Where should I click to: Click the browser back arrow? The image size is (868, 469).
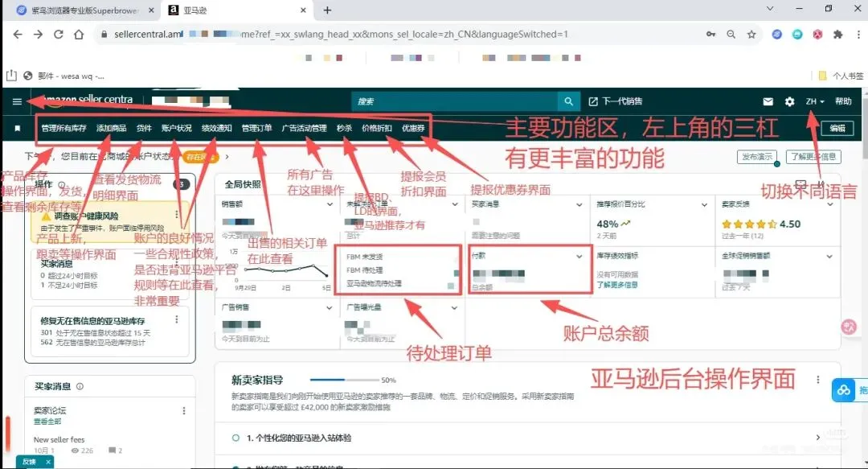[x=18, y=35]
